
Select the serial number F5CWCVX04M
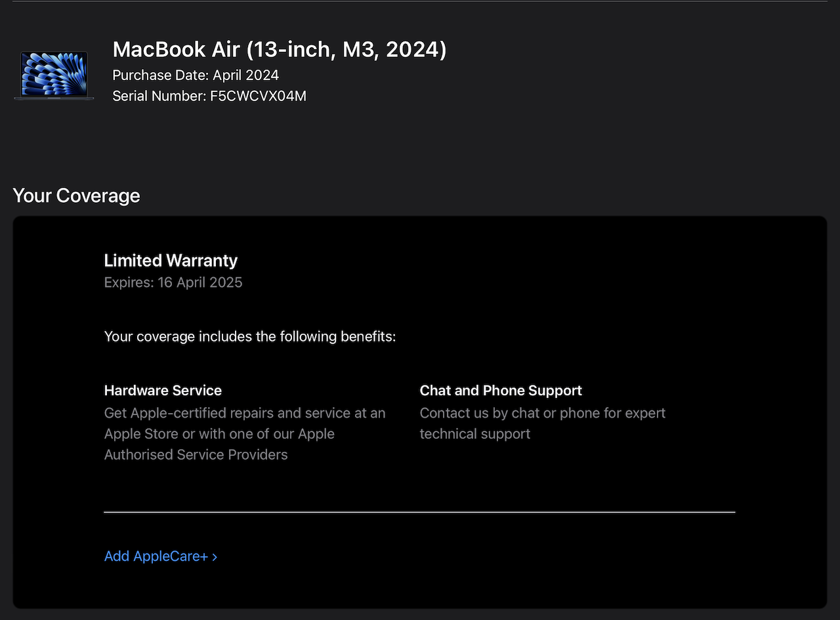258,96
